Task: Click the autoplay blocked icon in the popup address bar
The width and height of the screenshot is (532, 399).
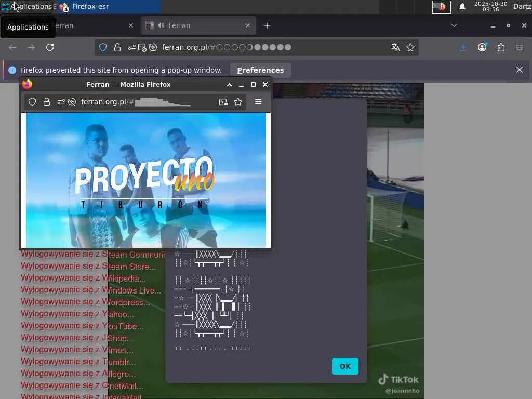Action: 72,102
